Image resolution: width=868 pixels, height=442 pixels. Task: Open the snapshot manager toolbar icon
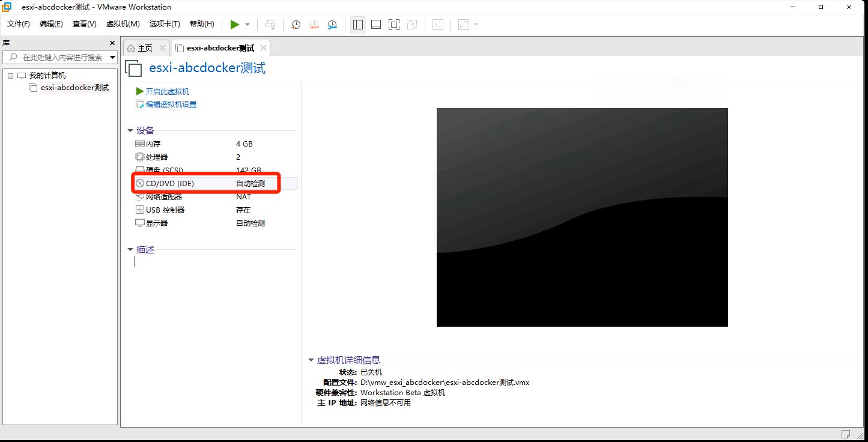(x=332, y=25)
